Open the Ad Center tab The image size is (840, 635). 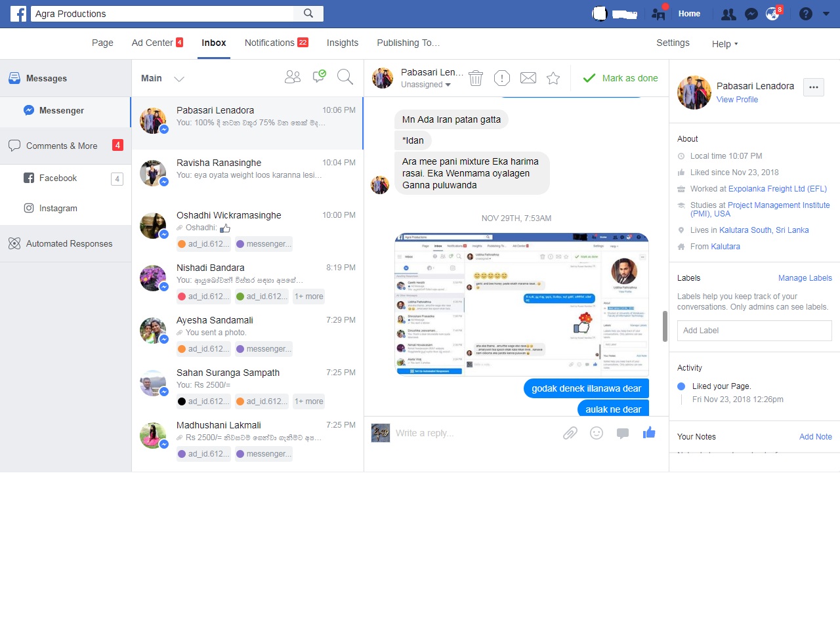pyautogui.click(x=157, y=43)
